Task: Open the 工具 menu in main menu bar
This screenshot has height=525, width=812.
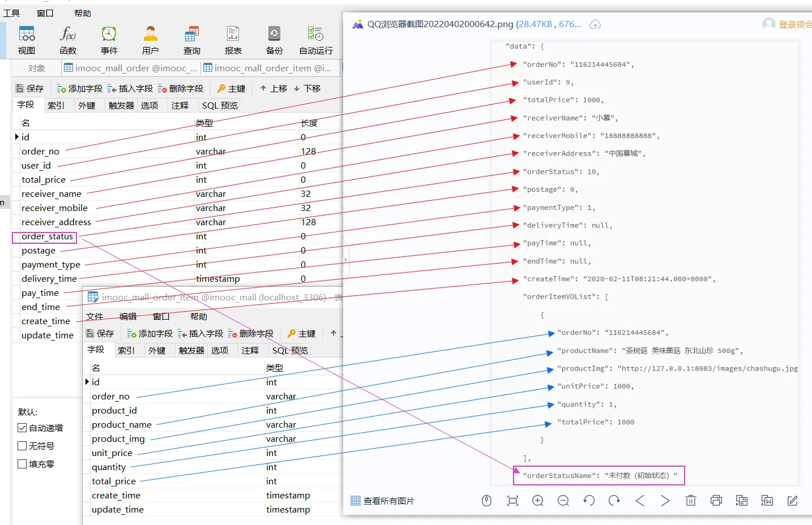Action: coord(11,13)
